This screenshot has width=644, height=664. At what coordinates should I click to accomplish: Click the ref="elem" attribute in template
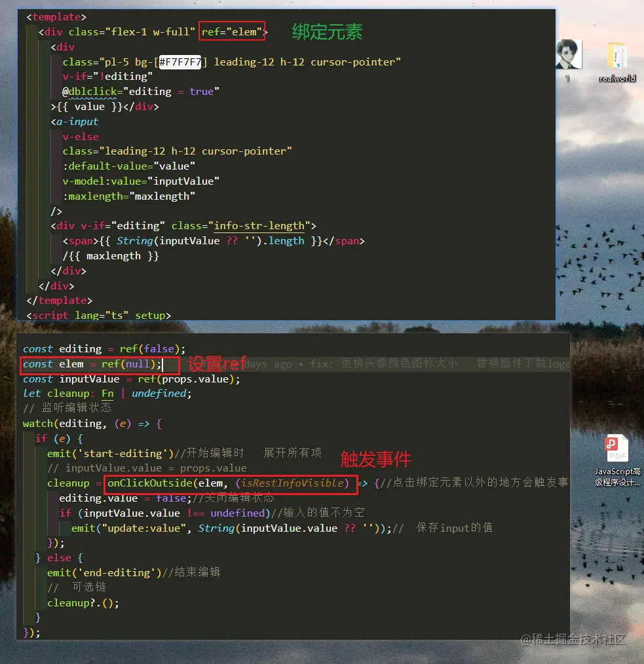click(232, 31)
